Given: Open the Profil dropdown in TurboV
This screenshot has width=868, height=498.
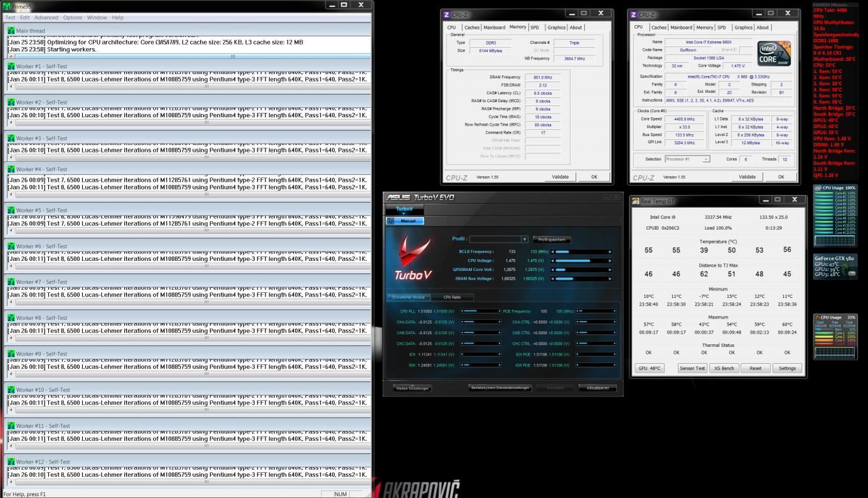Looking at the screenshot, I should [x=525, y=240].
